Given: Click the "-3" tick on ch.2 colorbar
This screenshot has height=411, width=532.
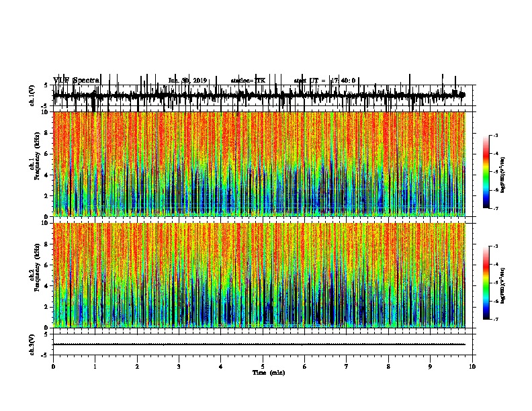Looking at the screenshot, I should pos(496,246).
